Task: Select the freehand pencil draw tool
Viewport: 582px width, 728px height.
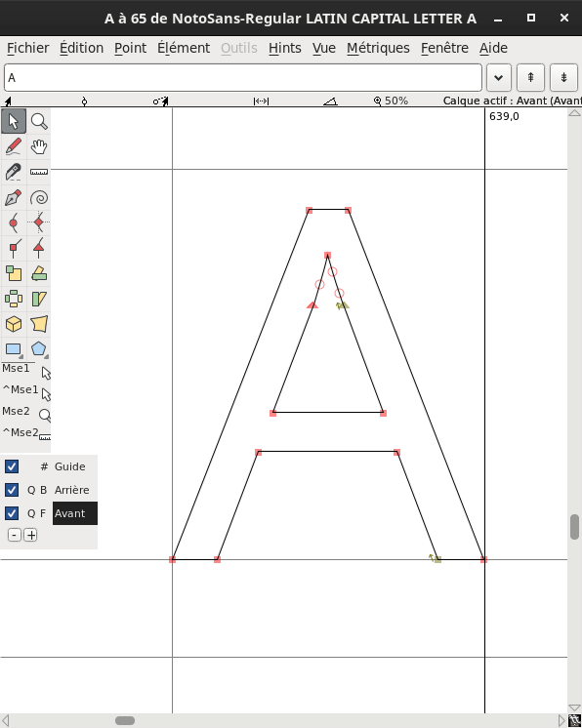Action: click(x=14, y=146)
